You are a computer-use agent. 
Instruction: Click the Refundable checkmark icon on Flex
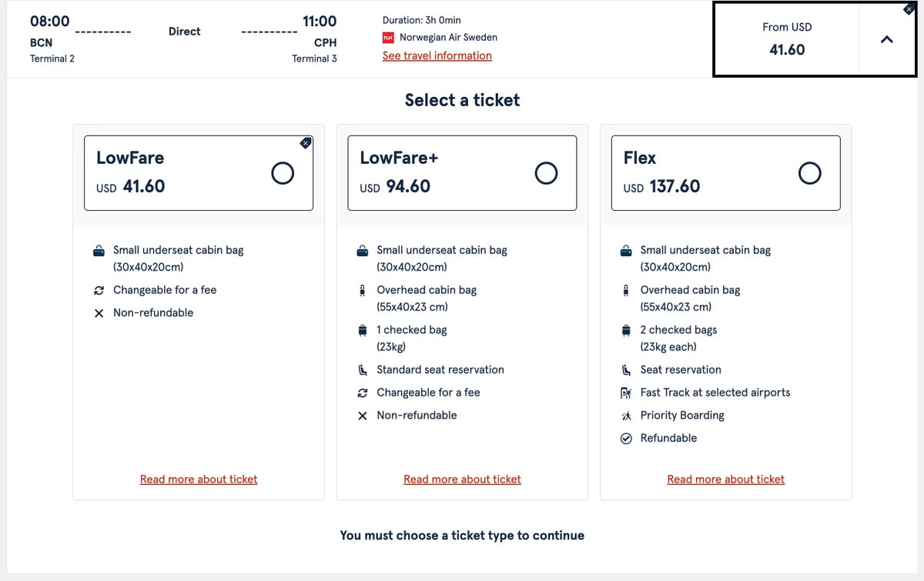pyautogui.click(x=625, y=438)
